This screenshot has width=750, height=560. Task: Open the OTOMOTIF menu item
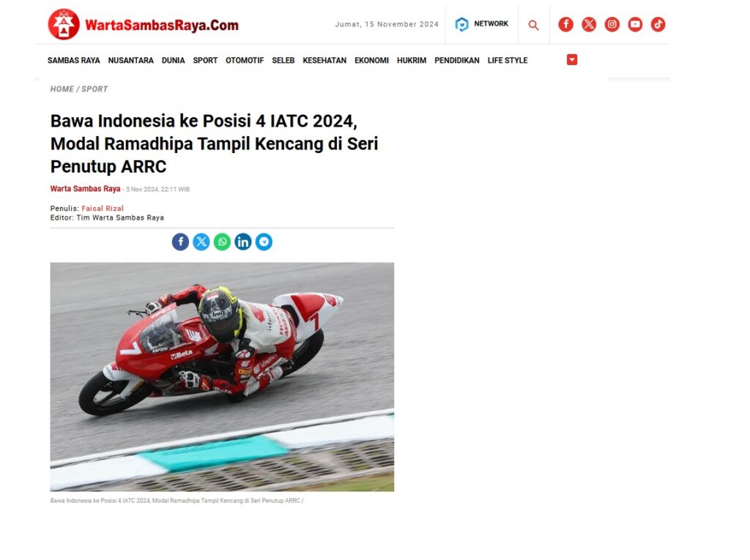(x=245, y=60)
